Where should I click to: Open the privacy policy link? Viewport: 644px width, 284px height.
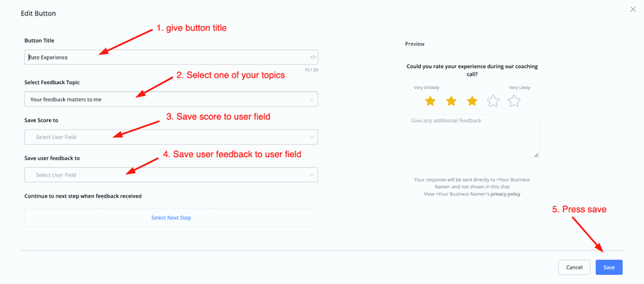(x=505, y=194)
